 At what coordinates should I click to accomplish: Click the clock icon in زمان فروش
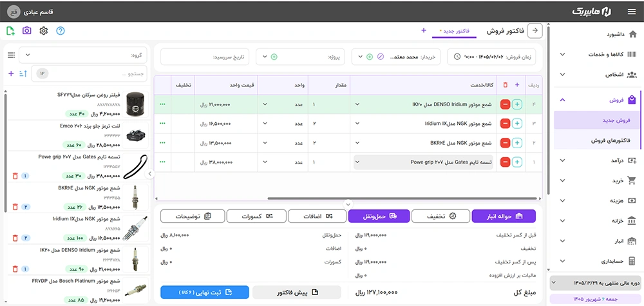click(x=457, y=56)
